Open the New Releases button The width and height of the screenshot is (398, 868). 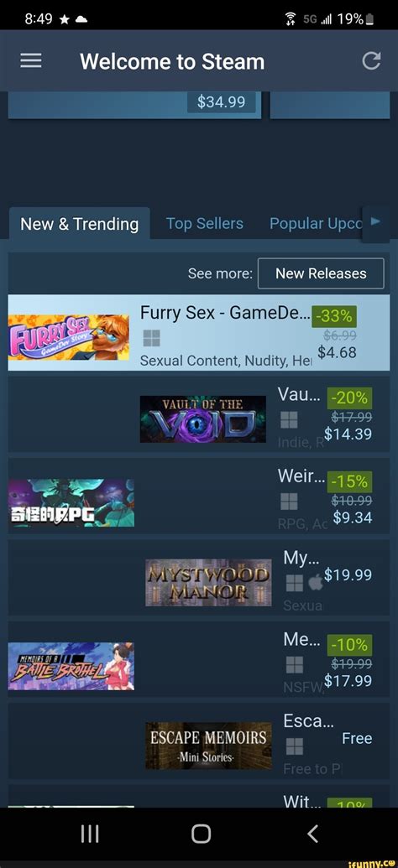click(321, 273)
